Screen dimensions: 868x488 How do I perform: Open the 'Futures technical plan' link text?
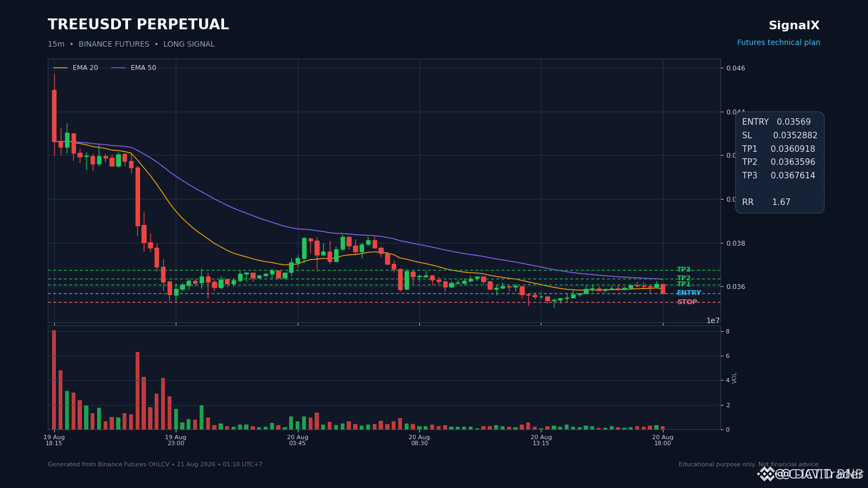tap(778, 43)
